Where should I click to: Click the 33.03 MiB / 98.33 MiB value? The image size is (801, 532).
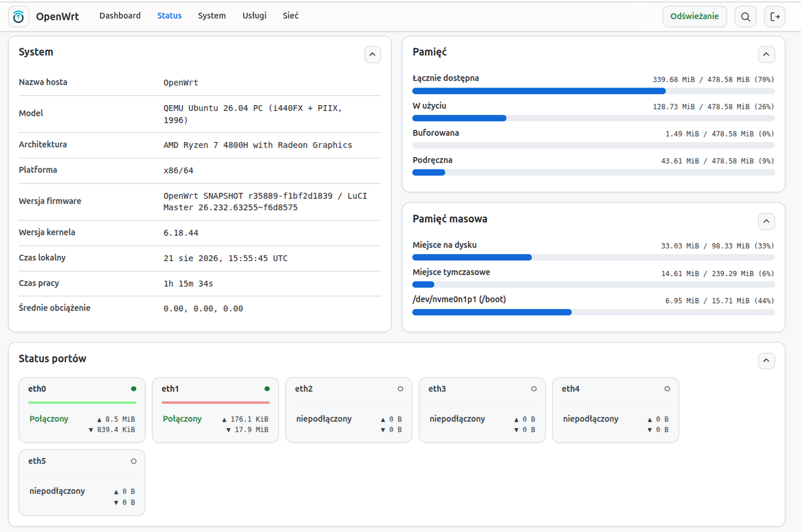718,246
